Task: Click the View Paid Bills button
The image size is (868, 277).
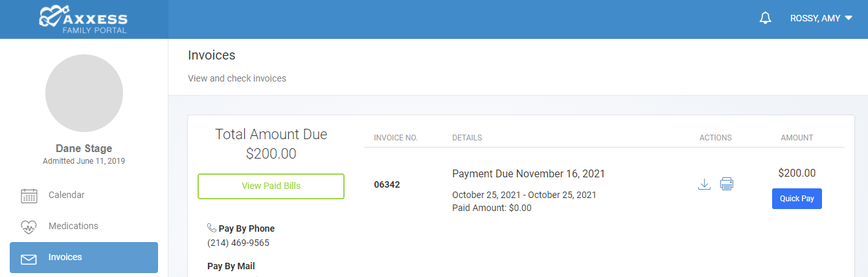Action: (x=271, y=186)
